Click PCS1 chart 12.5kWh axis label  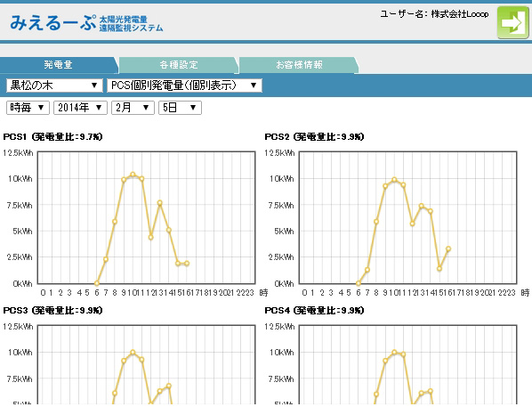(x=19, y=153)
